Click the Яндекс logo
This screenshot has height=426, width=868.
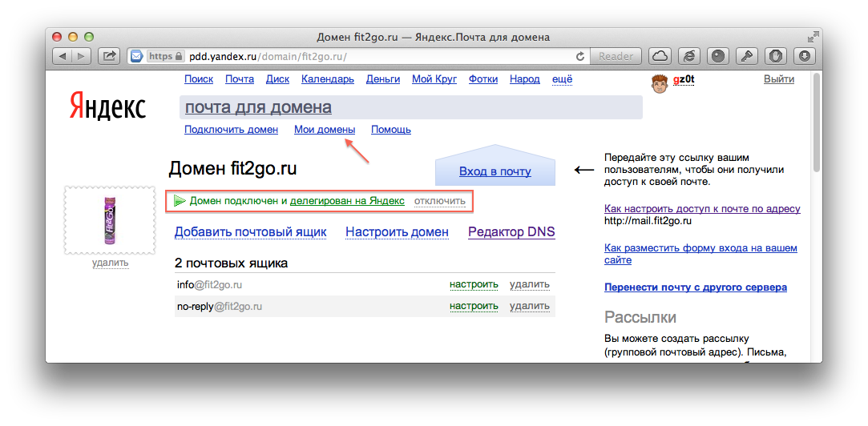(107, 106)
